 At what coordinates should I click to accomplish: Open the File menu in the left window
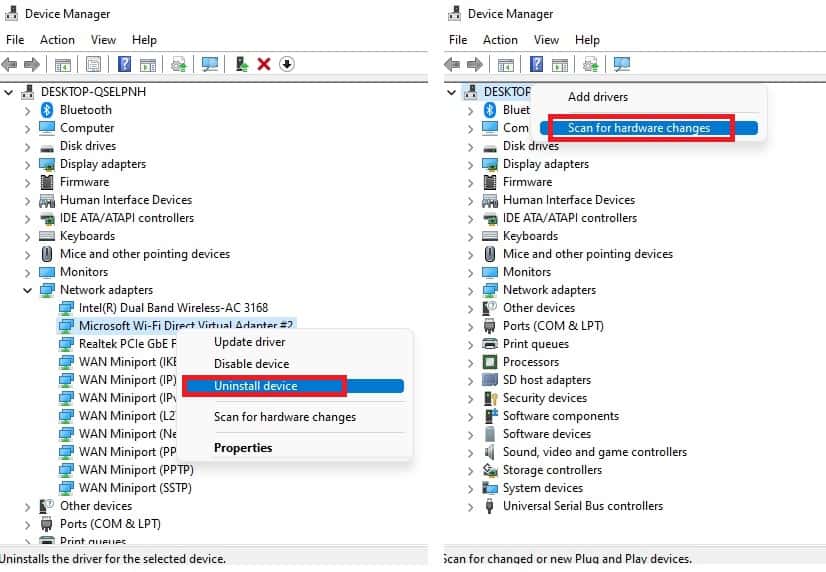pyautogui.click(x=15, y=40)
